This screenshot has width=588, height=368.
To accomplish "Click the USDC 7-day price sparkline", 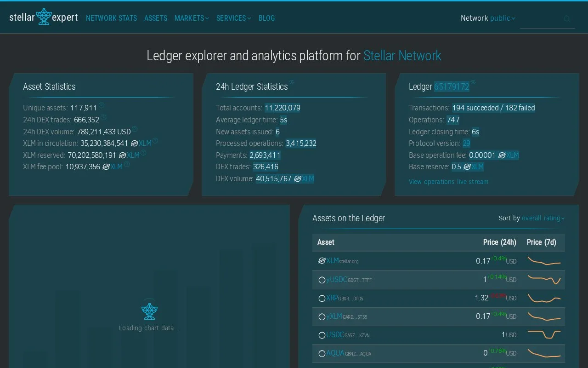I will pos(544,335).
